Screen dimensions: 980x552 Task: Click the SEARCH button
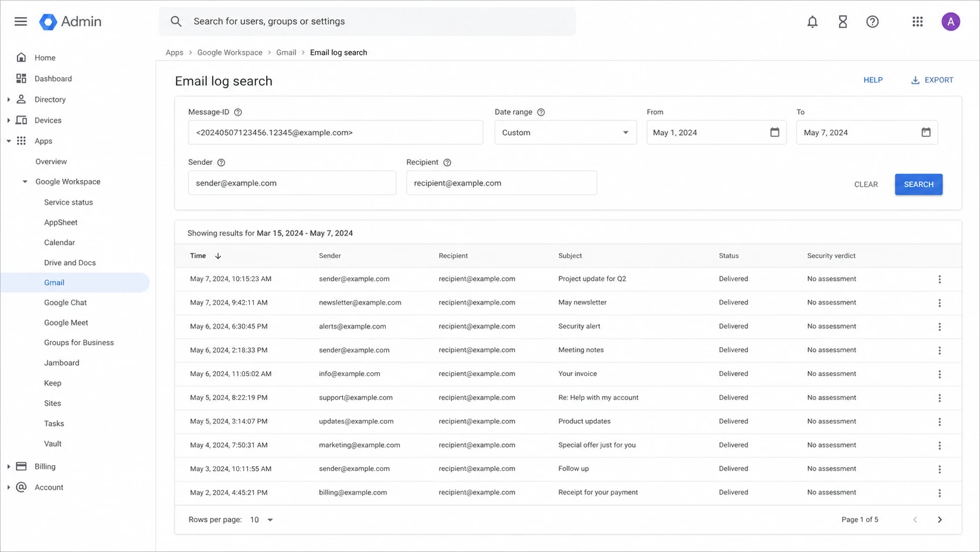[x=918, y=184]
